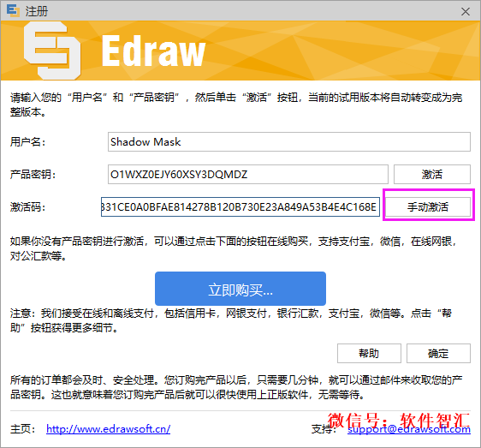Image resolution: width=481 pixels, height=448 pixels.
Task: Focus the 产品密钥 product key field
Action: pyautogui.click(x=248, y=174)
